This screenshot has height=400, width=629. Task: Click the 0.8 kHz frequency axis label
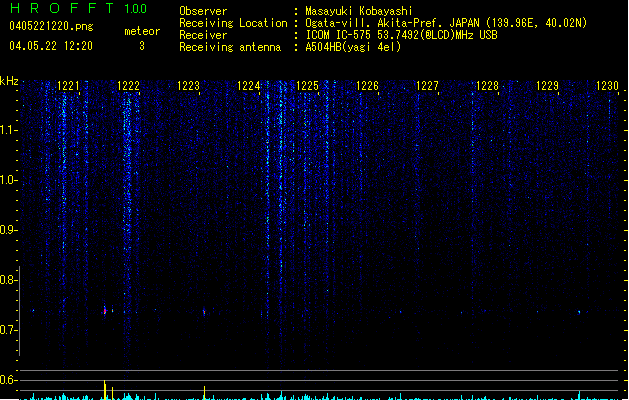[x=8, y=280]
